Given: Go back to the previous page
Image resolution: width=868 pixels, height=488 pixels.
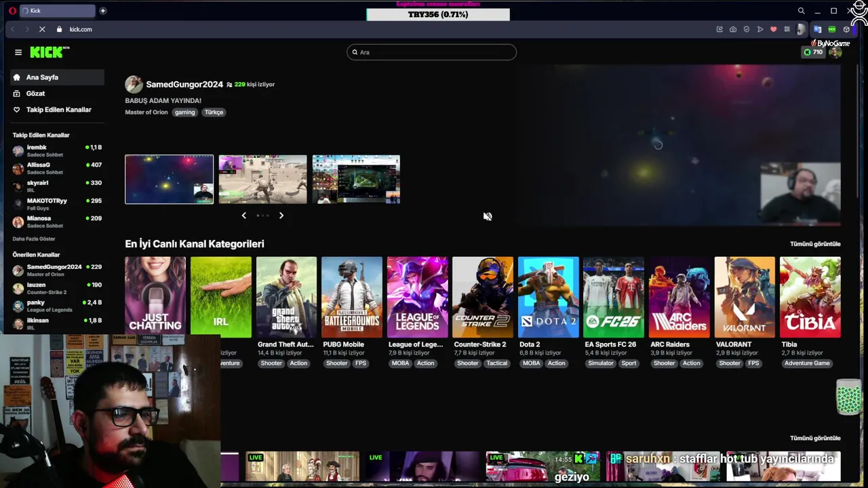Looking at the screenshot, I should pyautogui.click(x=12, y=29).
